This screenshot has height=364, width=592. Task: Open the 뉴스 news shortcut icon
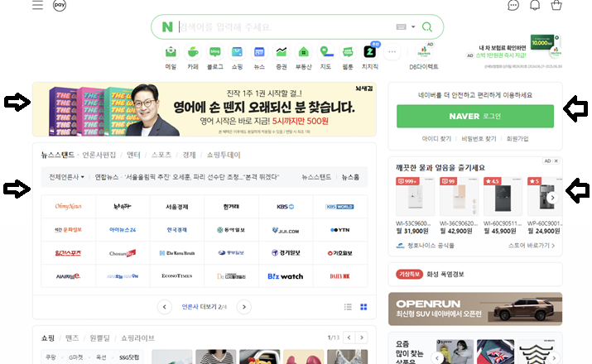pyautogui.click(x=259, y=52)
